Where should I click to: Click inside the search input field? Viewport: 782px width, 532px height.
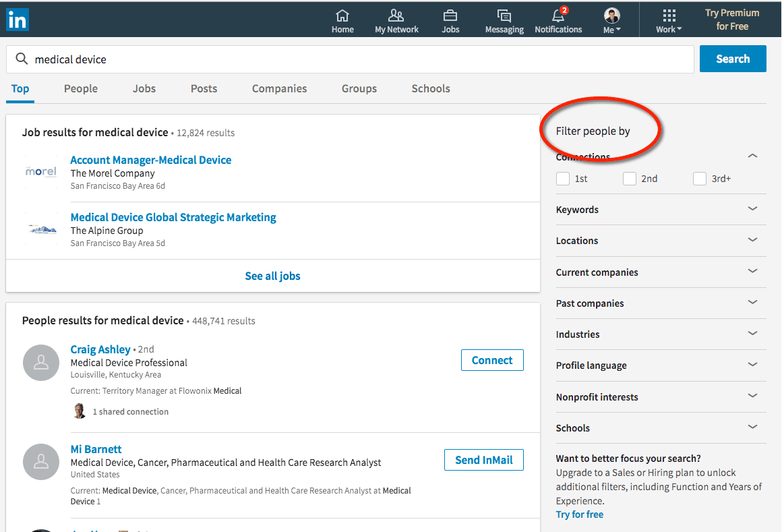270,59
